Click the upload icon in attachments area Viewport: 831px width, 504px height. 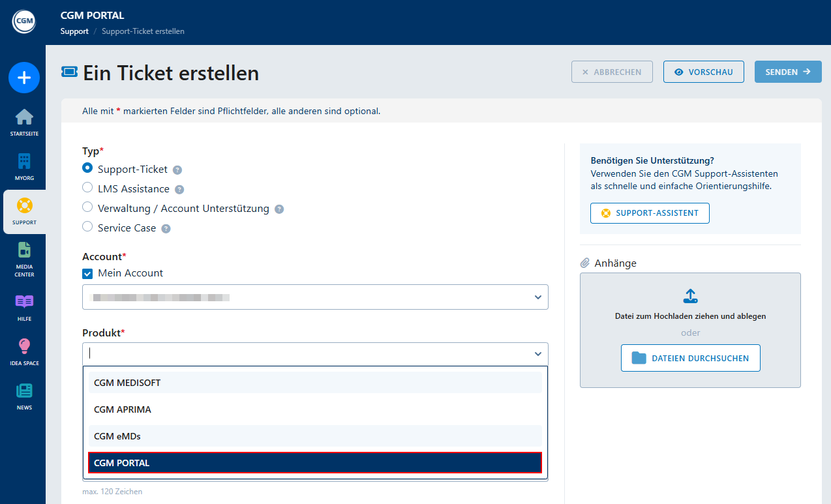click(x=690, y=296)
